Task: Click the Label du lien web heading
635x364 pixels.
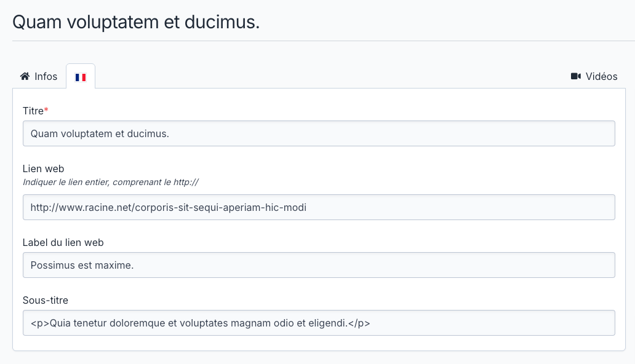Action: coord(63,242)
